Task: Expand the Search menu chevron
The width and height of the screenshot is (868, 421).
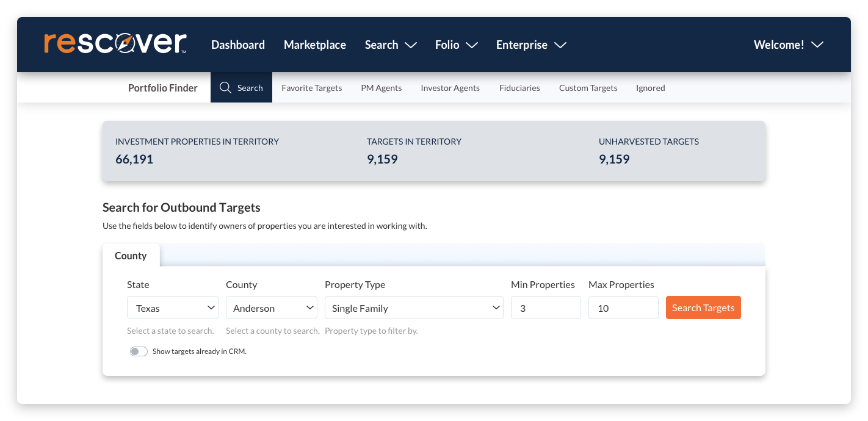Action: pos(411,45)
